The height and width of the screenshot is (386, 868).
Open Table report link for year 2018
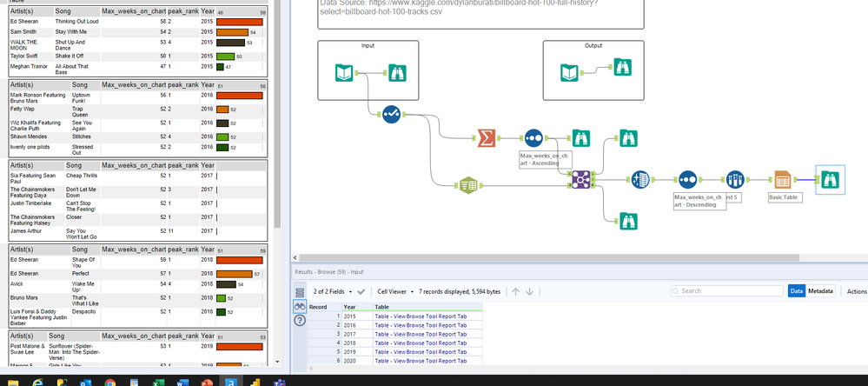click(421, 343)
